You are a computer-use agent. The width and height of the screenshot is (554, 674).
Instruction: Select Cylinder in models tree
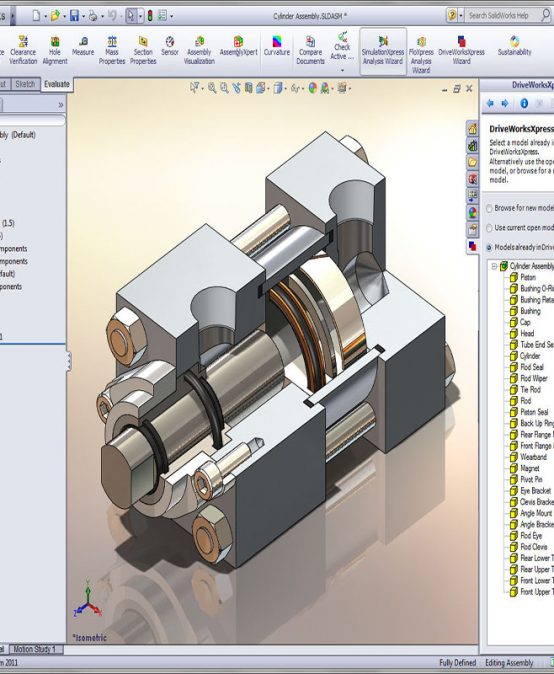(530, 356)
